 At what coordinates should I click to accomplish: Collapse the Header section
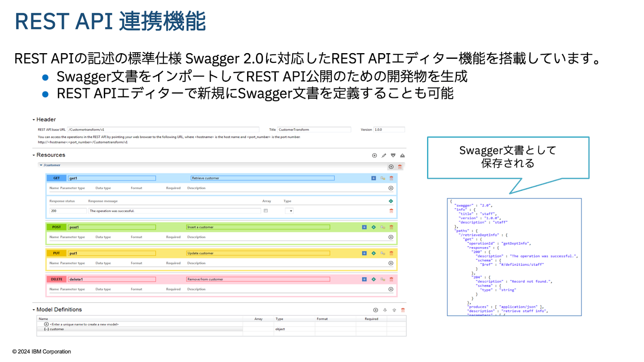34,120
